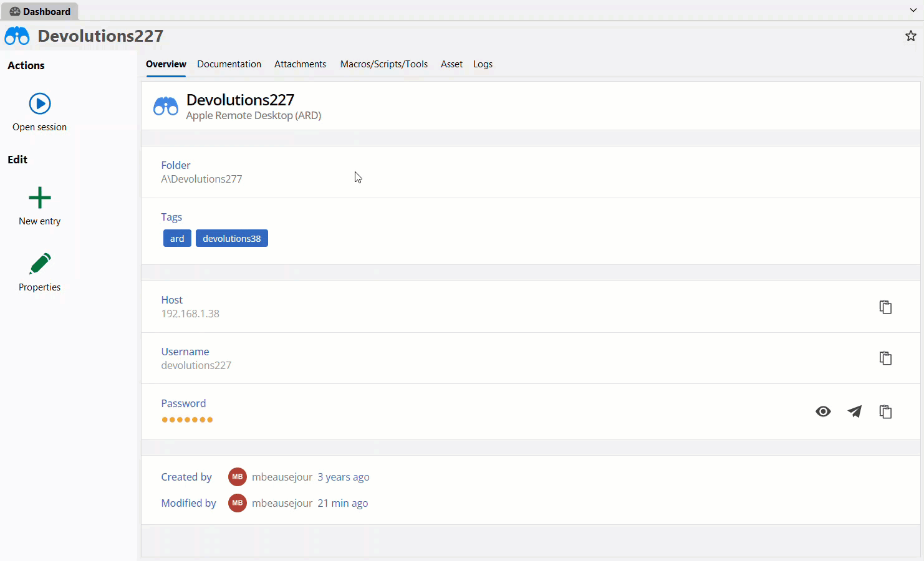Expand the tab list chevron at top right

click(x=913, y=11)
